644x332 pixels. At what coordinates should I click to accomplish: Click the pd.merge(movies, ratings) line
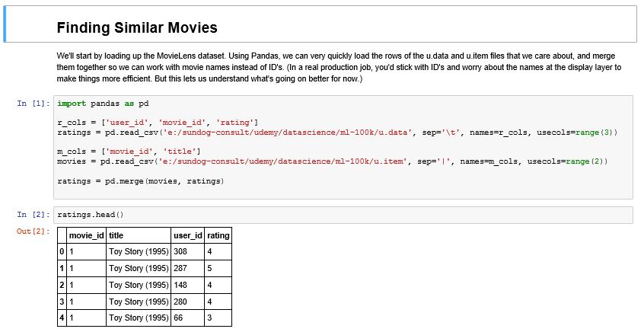[x=141, y=180]
